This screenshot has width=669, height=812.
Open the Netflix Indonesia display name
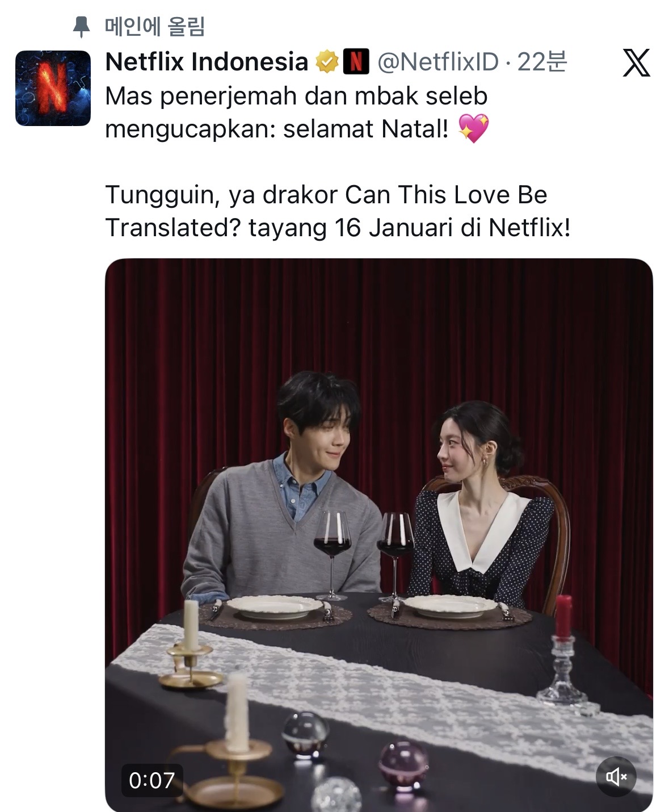pyautogui.click(x=207, y=62)
